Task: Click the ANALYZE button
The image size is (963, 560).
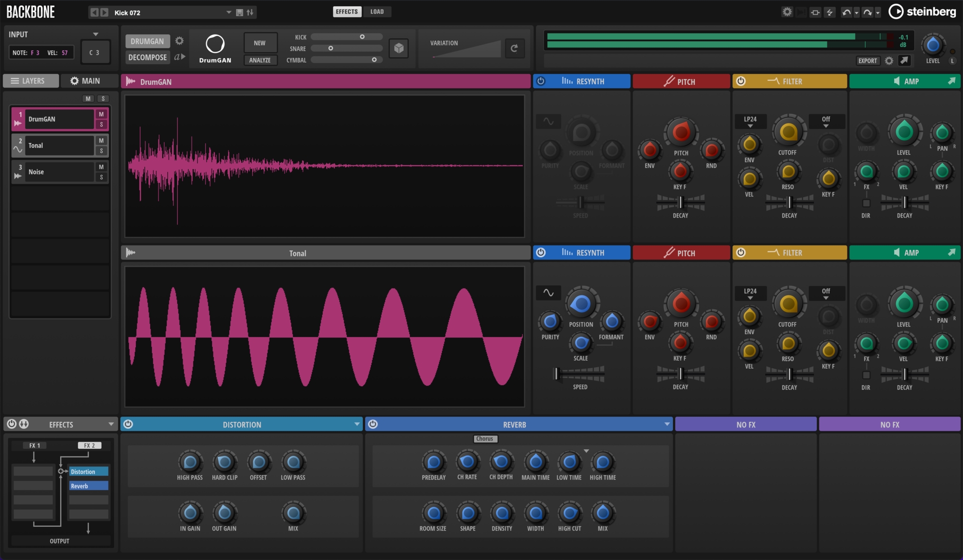Action: (260, 60)
